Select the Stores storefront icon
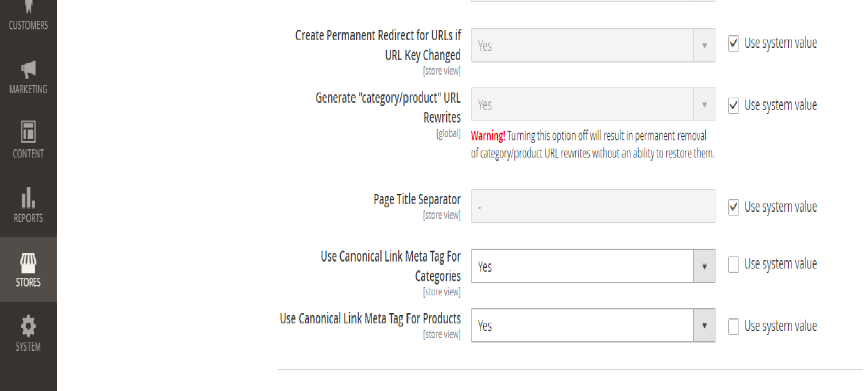Image resolution: width=868 pixels, height=391 pixels. pos(28,263)
